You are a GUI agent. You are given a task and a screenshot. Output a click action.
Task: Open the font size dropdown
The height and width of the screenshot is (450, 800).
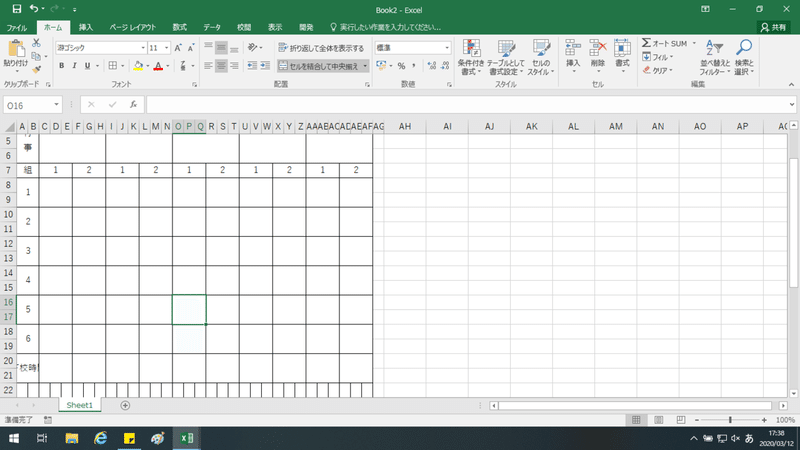(x=166, y=48)
